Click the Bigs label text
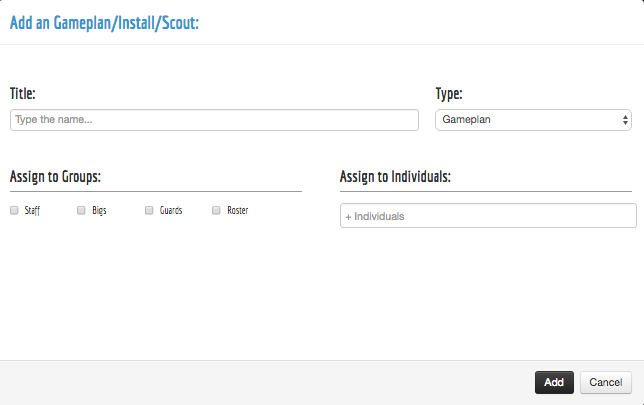The height and width of the screenshot is (405, 644). (99, 211)
